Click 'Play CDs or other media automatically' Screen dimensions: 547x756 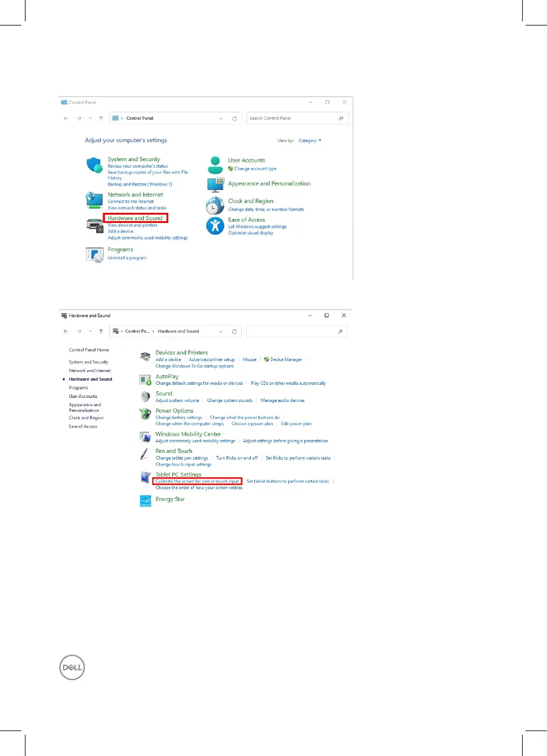point(289,383)
